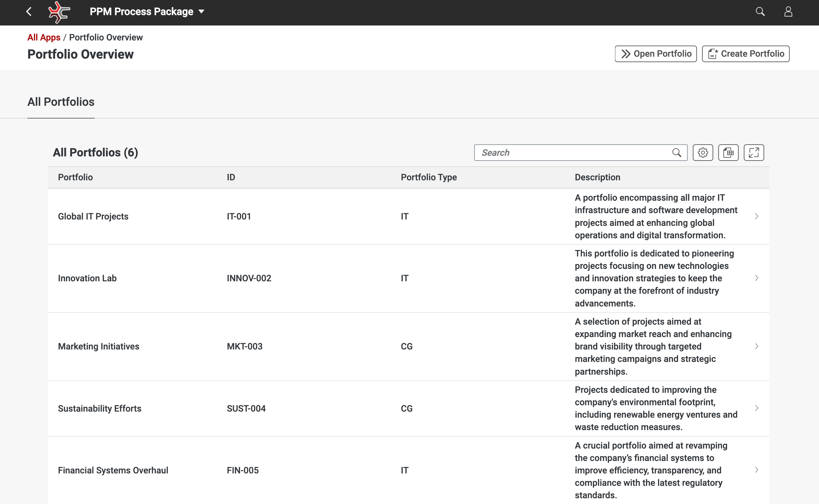
Task: Open Marketing Initiatives row arrow
Action: [756, 346]
